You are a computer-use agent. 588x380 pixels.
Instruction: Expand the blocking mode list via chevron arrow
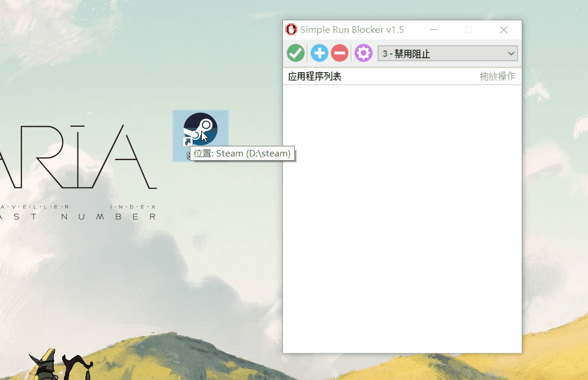pos(511,54)
